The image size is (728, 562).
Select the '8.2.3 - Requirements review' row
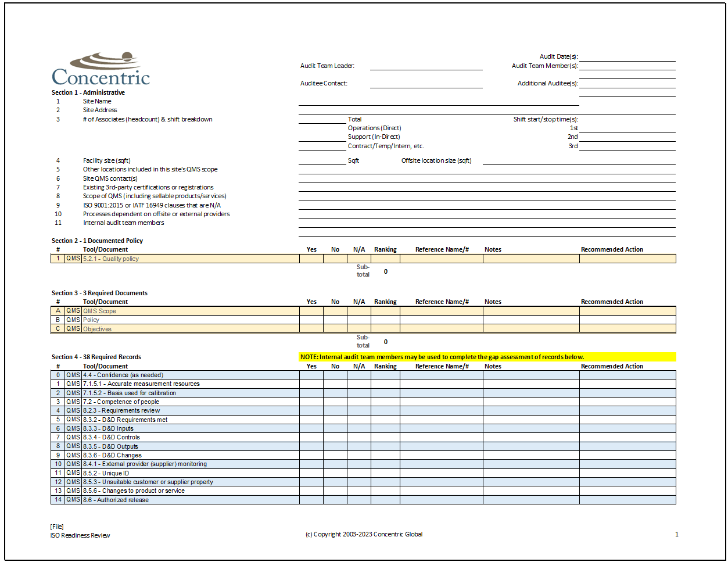click(x=363, y=410)
